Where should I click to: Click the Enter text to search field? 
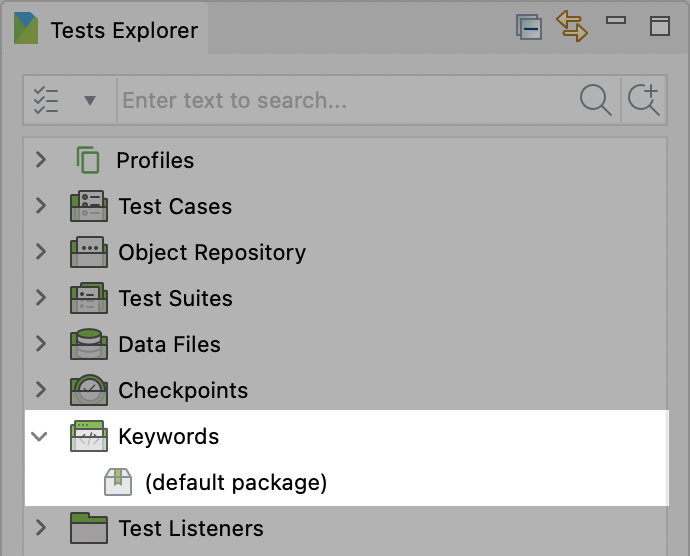(345, 100)
